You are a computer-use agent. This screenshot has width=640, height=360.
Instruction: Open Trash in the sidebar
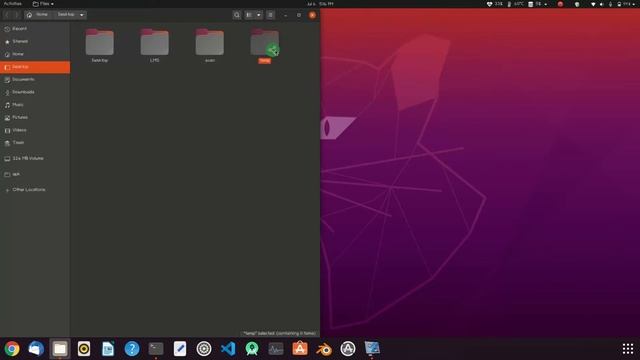(x=35, y=143)
